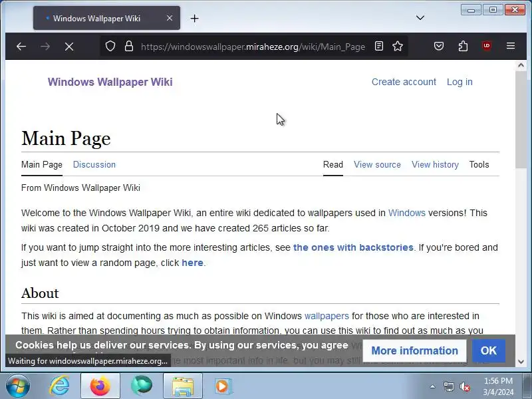Click the 'From Windows Wallpaper Wiki' text
The image size is (532, 399).
(x=80, y=188)
